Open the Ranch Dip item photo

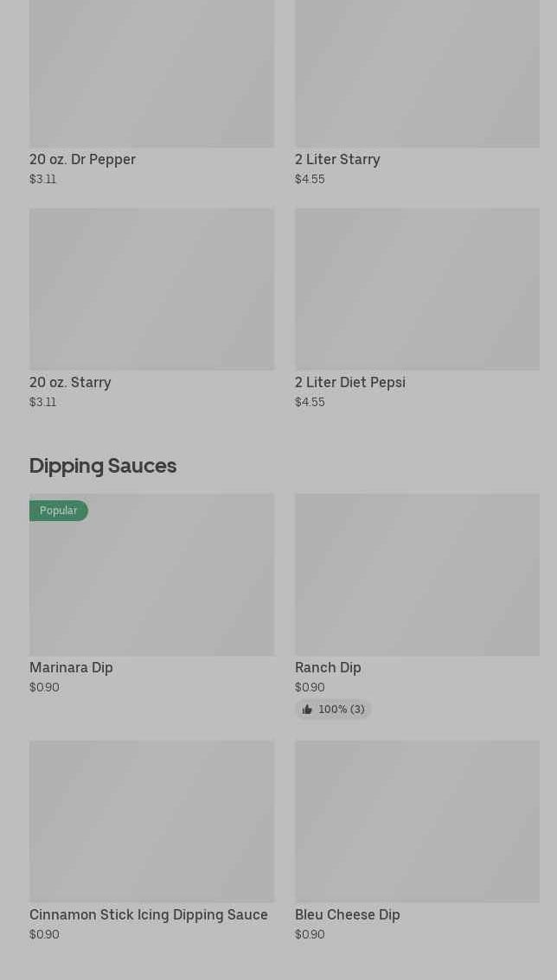417,575
